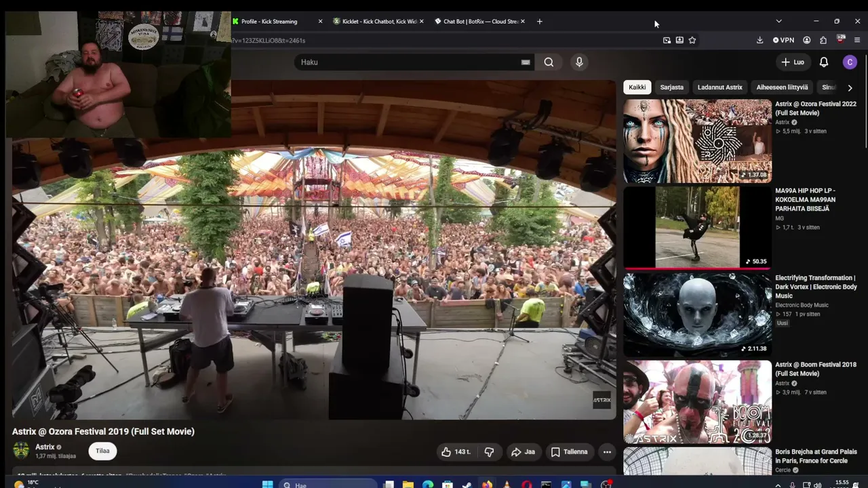Select the Aiheeseen liittyviä filter chip

[783, 87]
